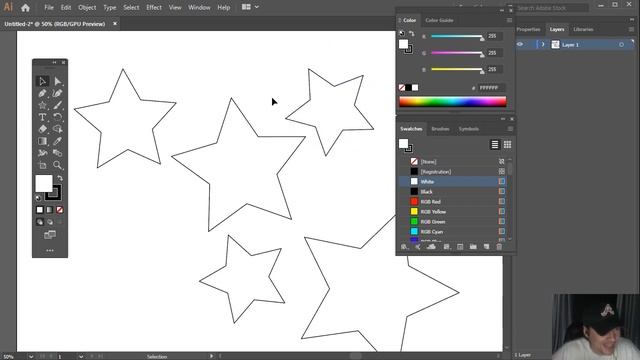Open Edit Toolbar three-dots button
The height and width of the screenshot is (360, 640).
point(50,250)
